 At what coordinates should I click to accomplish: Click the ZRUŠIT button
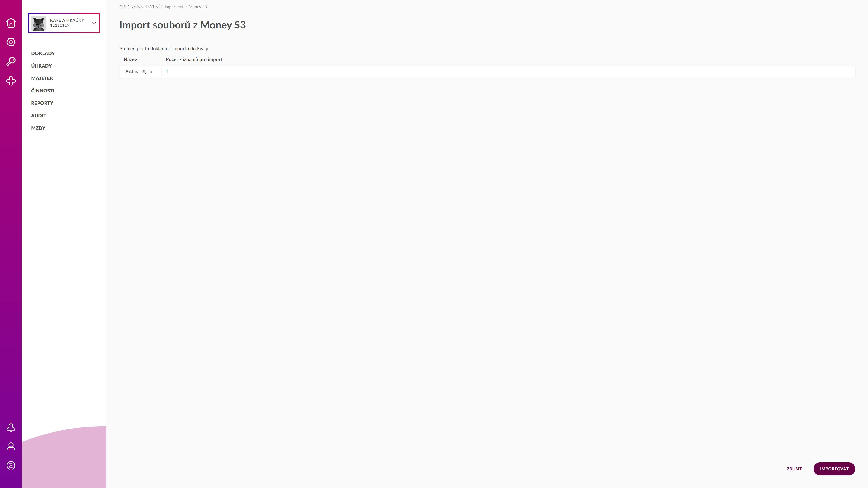(x=794, y=469)
